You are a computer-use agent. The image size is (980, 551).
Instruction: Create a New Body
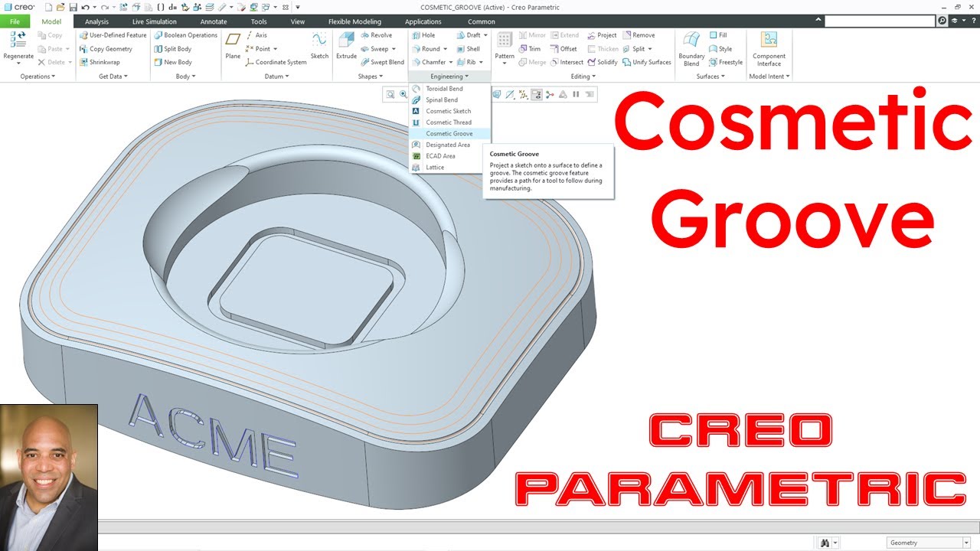tap(172, 62)
